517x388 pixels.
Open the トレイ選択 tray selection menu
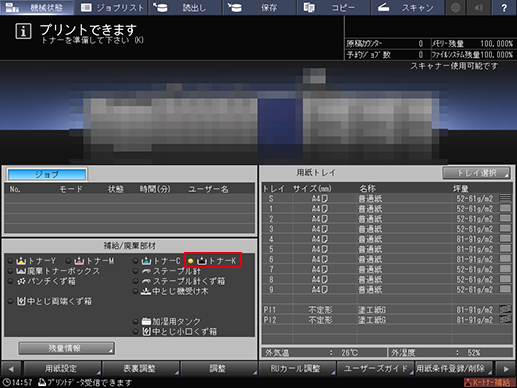476,173
